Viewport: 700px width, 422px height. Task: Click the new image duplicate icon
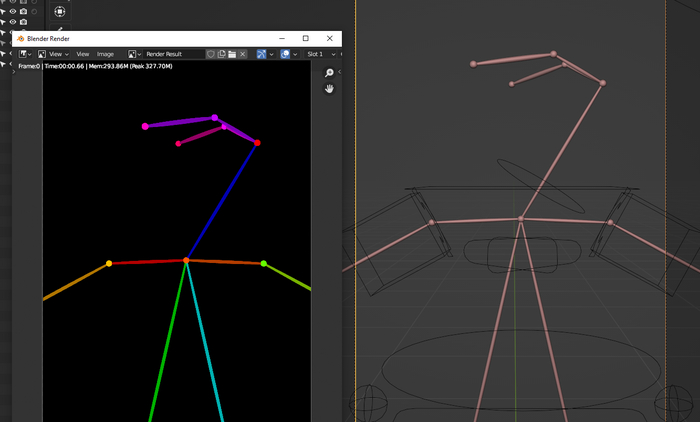click(x=221, y=54)
